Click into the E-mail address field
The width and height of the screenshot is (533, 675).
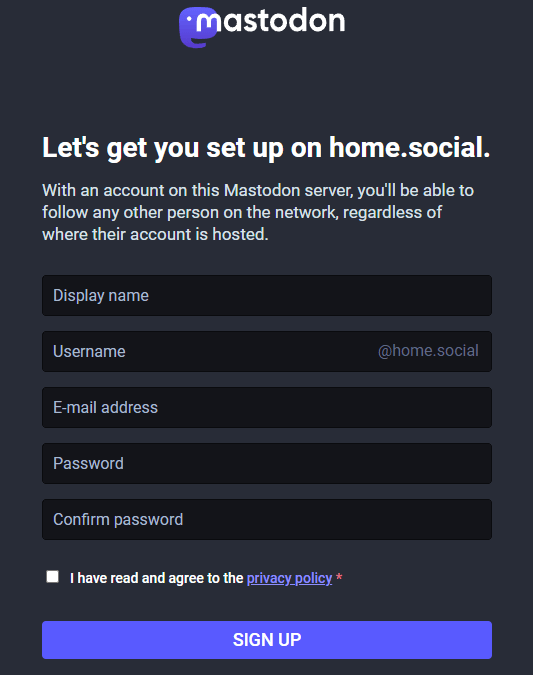pyautogui.click(x=267, y=407)
